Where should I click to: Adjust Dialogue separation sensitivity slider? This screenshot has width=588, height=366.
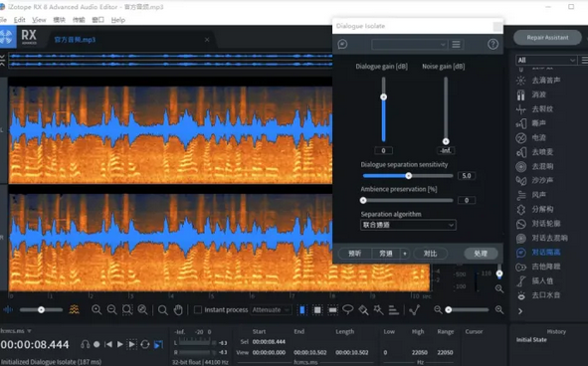(408, 176)
